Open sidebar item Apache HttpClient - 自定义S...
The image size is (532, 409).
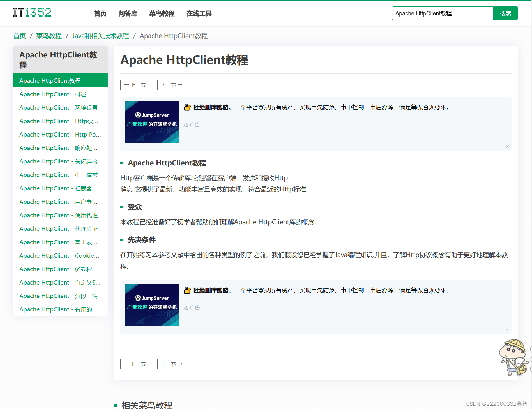tap(60, 283)
